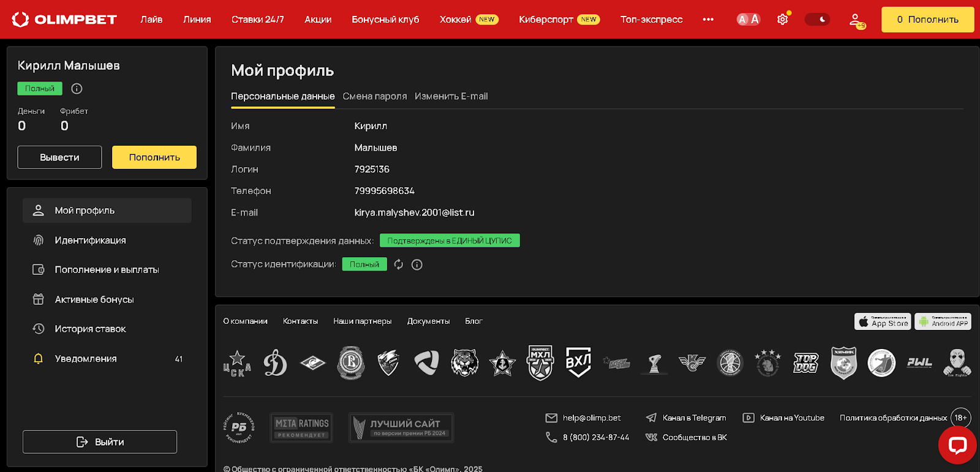Go to История ставок section
This screenshot has height=472, width=980.
[x=90, y=329]
